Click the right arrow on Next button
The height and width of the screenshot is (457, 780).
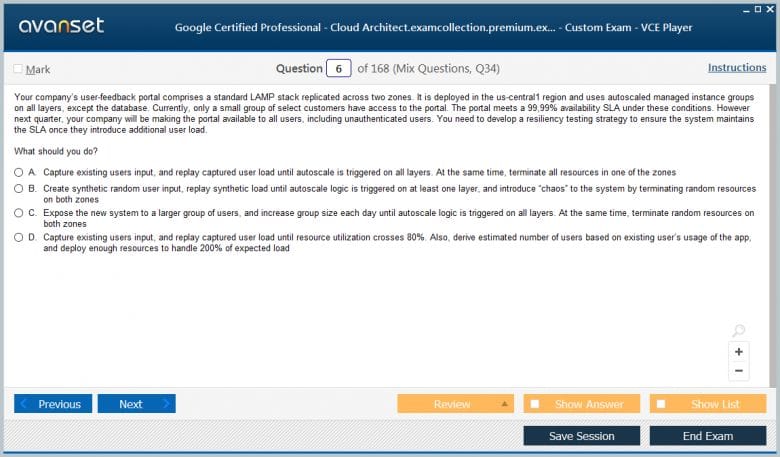165,404
